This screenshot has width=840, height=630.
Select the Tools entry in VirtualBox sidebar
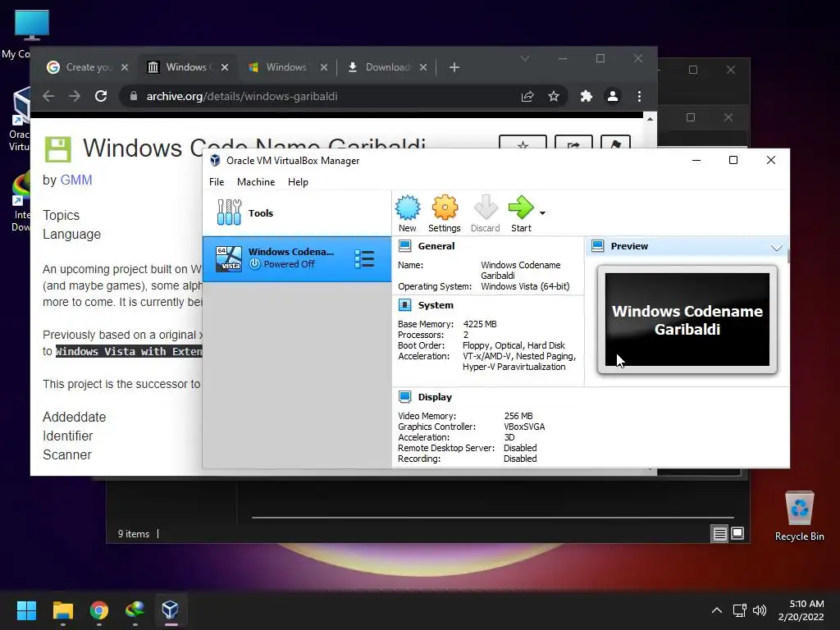point(297,212)
